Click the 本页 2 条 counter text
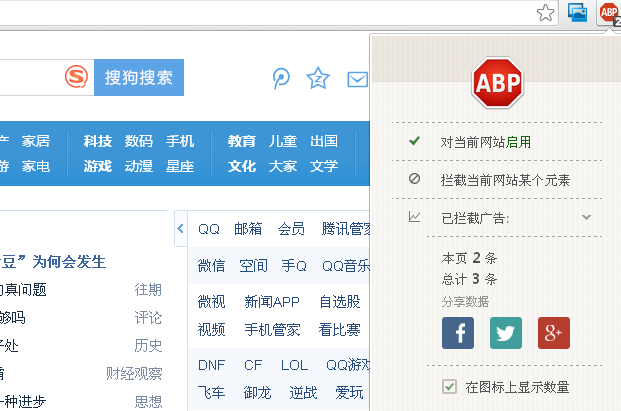621x411 pixels. click(x=469, y=258)
